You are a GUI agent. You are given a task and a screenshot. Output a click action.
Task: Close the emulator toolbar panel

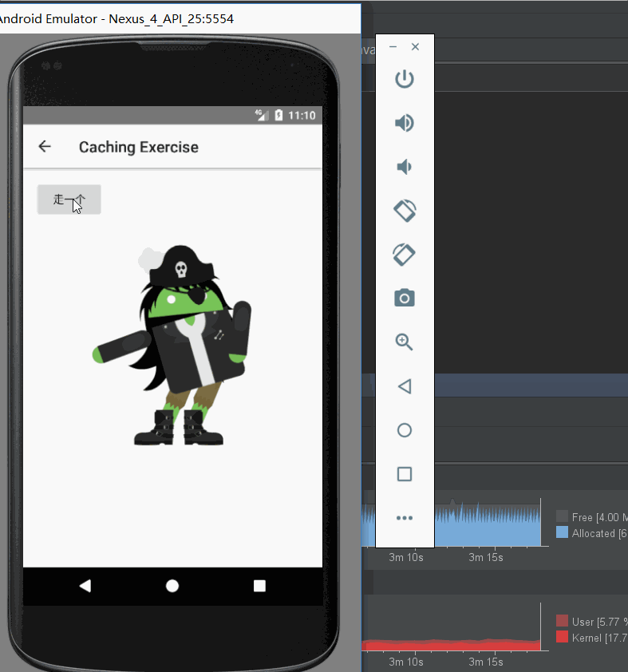415,47
